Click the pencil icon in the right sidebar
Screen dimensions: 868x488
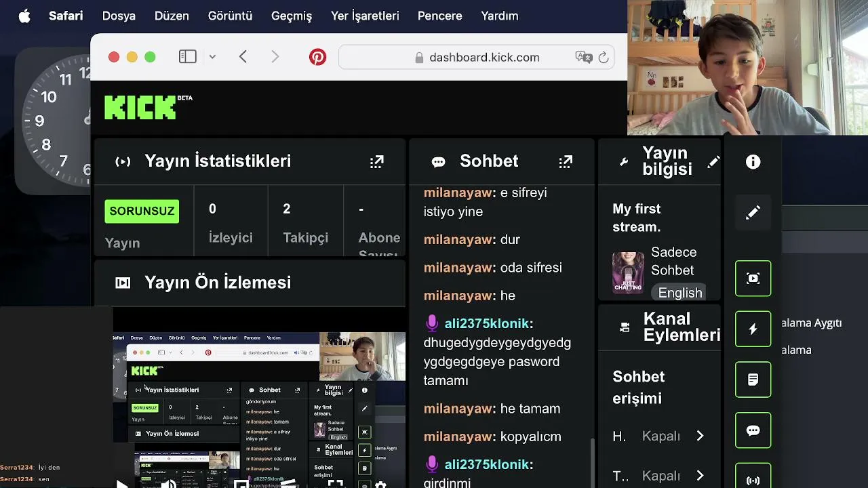pos(753,213)
